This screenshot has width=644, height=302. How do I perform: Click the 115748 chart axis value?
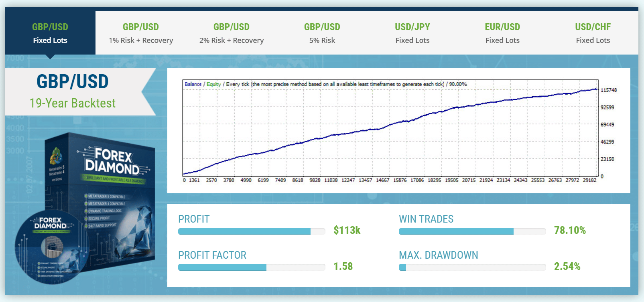pos(609,90)
